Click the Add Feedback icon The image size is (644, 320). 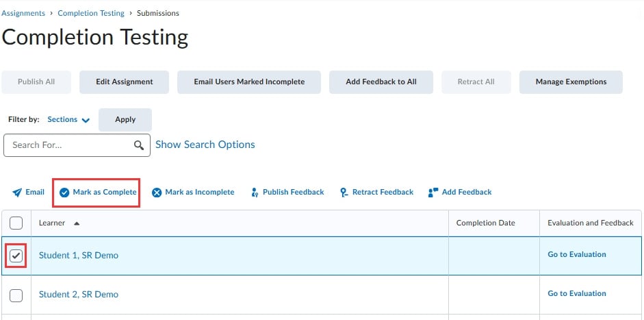[433, 193]
